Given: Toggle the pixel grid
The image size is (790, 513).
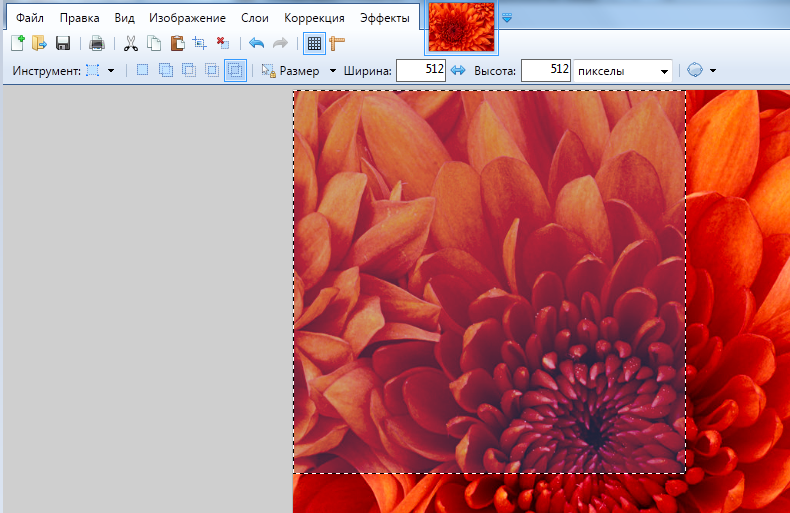Looking at the screenshot, I should pyautogui.click(x=314, y=43).
